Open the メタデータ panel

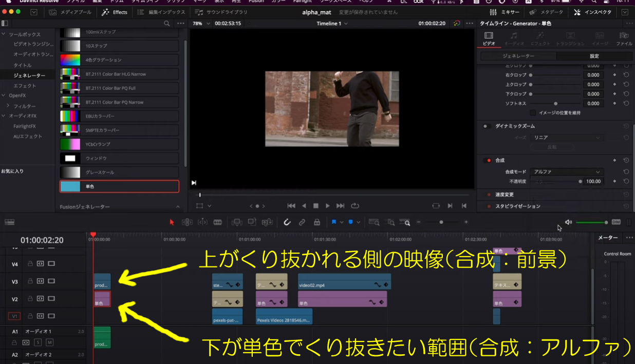pos(547,12)
